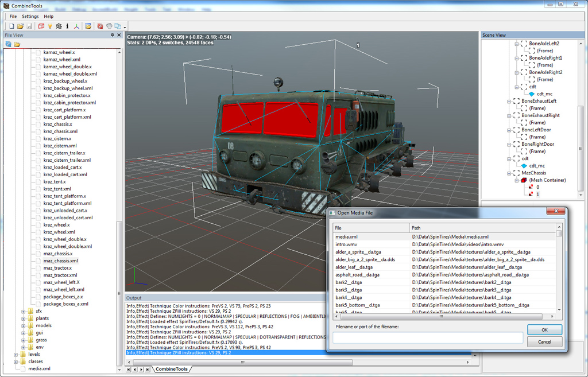Close the File View panel
This screenshot has width=588, height=377.
click(119, 35)
